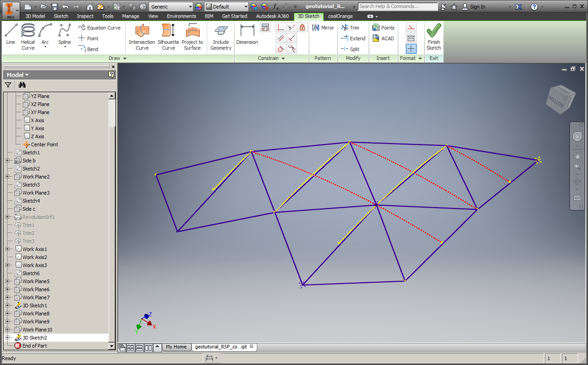588x365 pixels.
Task: Apply the lock (Fix) constraint
Action: click(303, 28)
